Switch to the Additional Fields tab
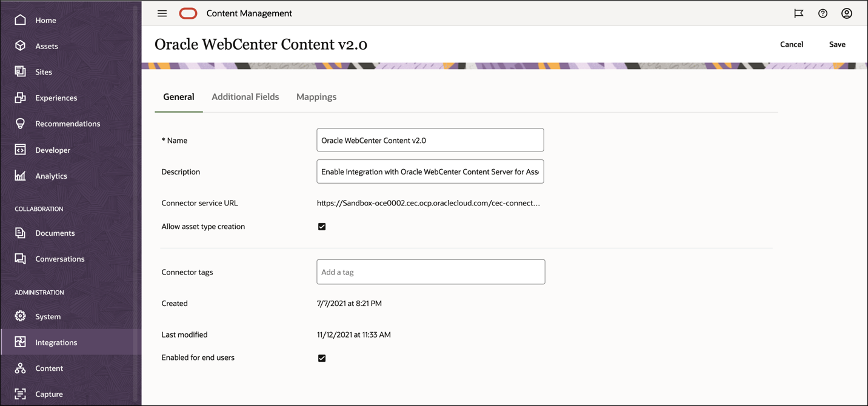This screenshot has height=406, width=868. [x=245, y=97]
